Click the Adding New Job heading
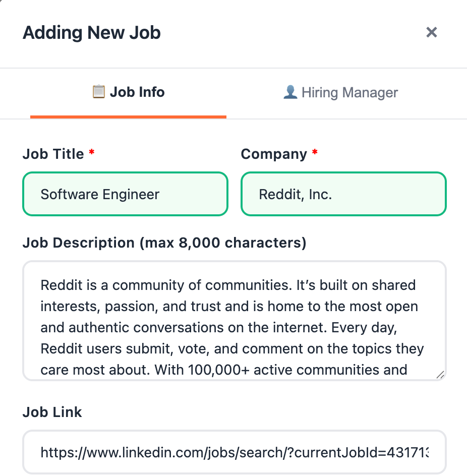Image resolution: width=467 pixels, height=476 pixels. pyautogui.click(x=92, y=33)
